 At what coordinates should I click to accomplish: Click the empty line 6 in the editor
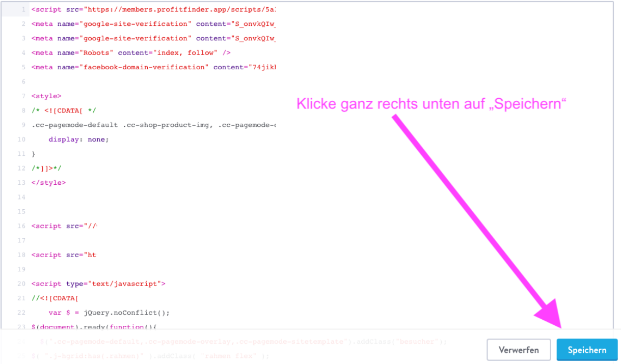(x=153, y=81)
